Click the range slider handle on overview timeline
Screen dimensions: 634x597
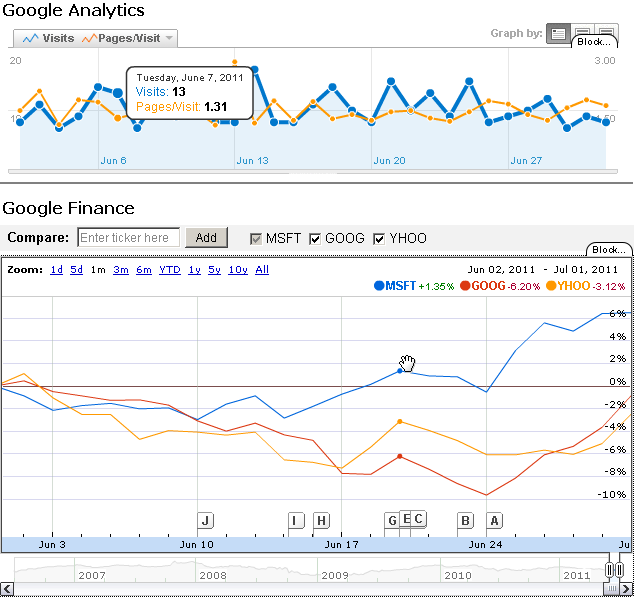(609, 570)
